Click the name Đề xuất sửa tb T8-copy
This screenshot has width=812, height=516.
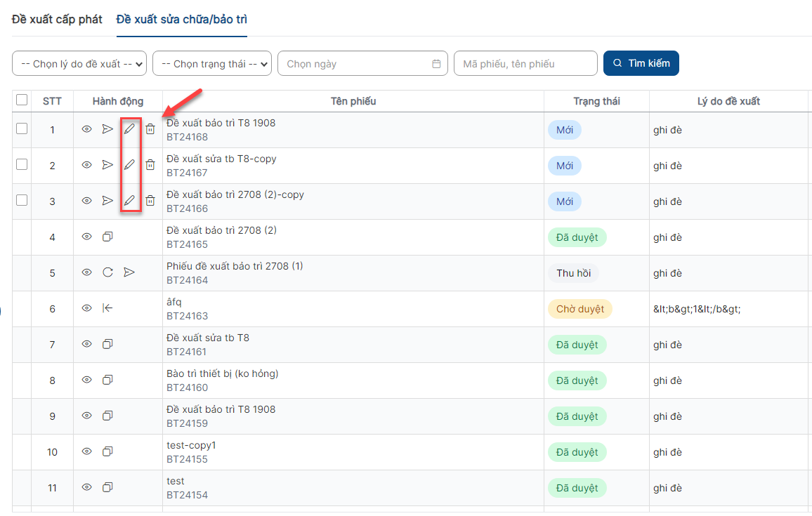(222, 159)
